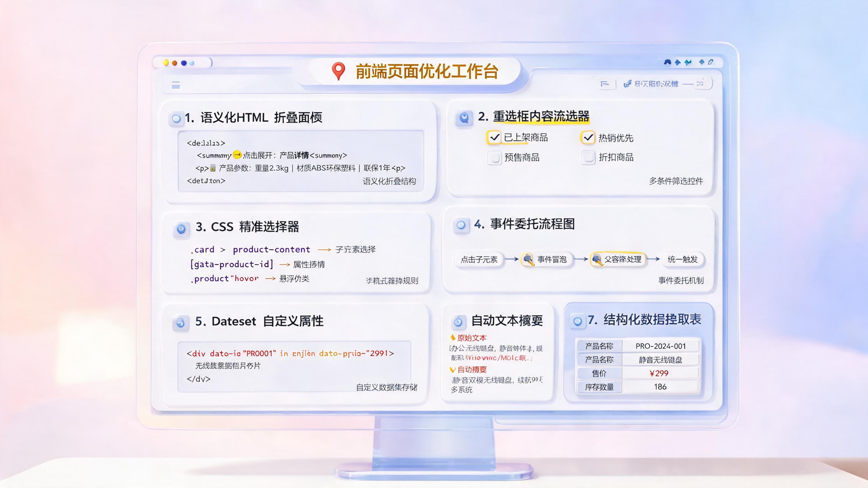The width and height of the screenshot is (868, 488).
Task: Select the .card > product-content selector line
Action: (283, 249)
